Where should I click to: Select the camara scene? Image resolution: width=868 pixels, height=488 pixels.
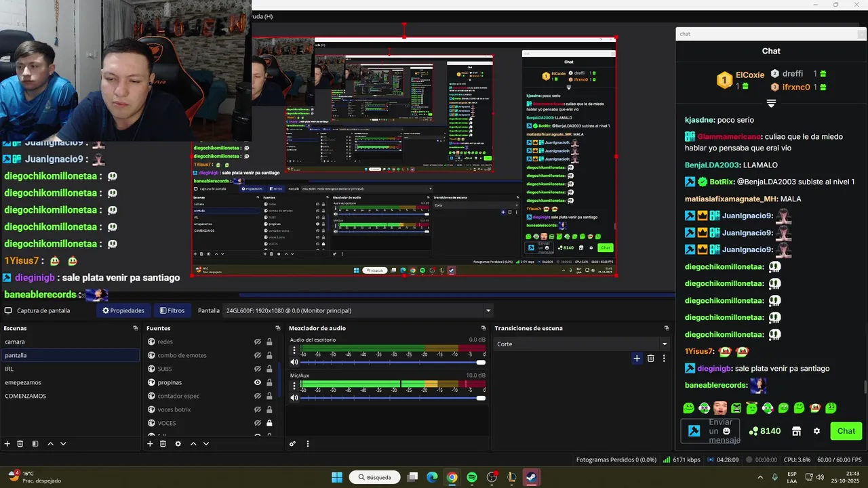pyautogui.click(x=70, y=342)
